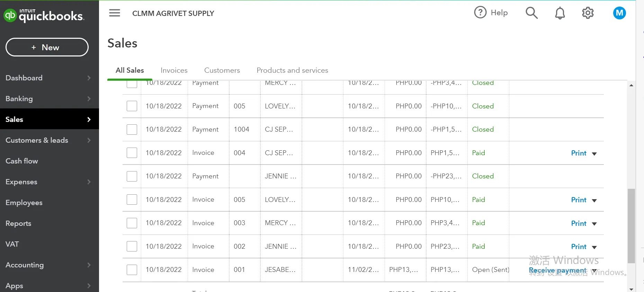
Task: Open the settings gear icon
Action: 588,13
